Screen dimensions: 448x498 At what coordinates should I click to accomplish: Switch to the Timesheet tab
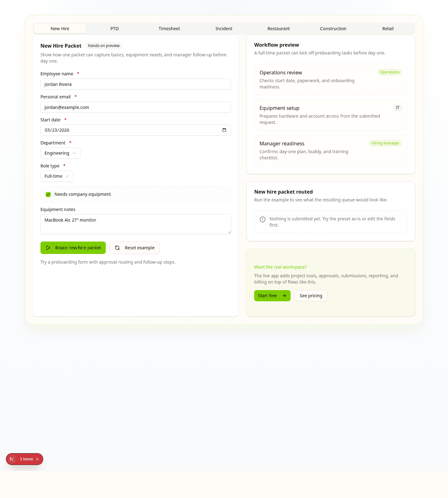click(169, 28)
